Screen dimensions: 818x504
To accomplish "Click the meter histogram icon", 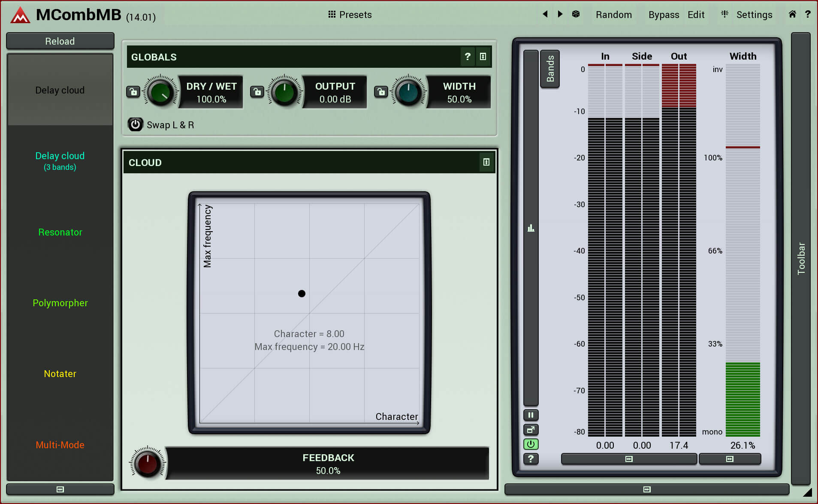I will [x=531, y=228].
